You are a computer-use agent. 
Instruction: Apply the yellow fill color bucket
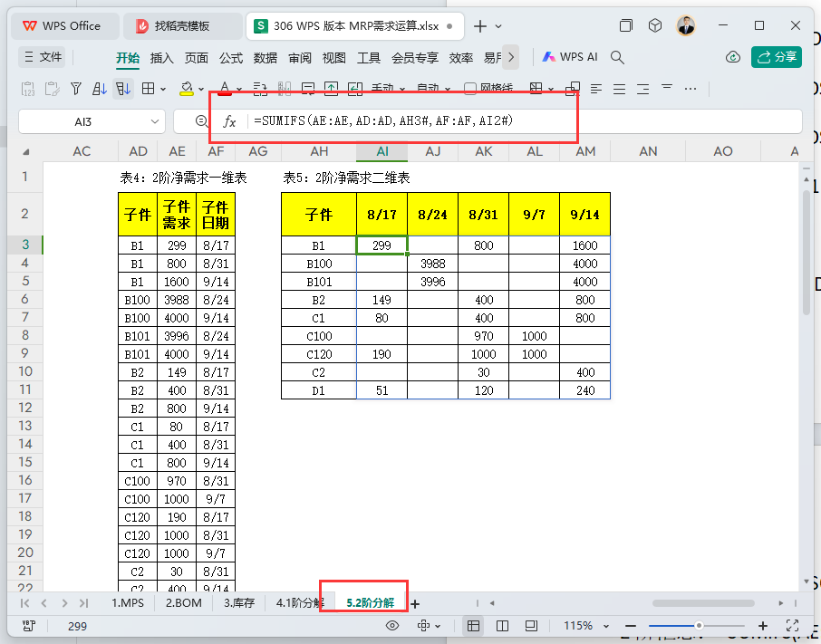(x=187, y=89)
